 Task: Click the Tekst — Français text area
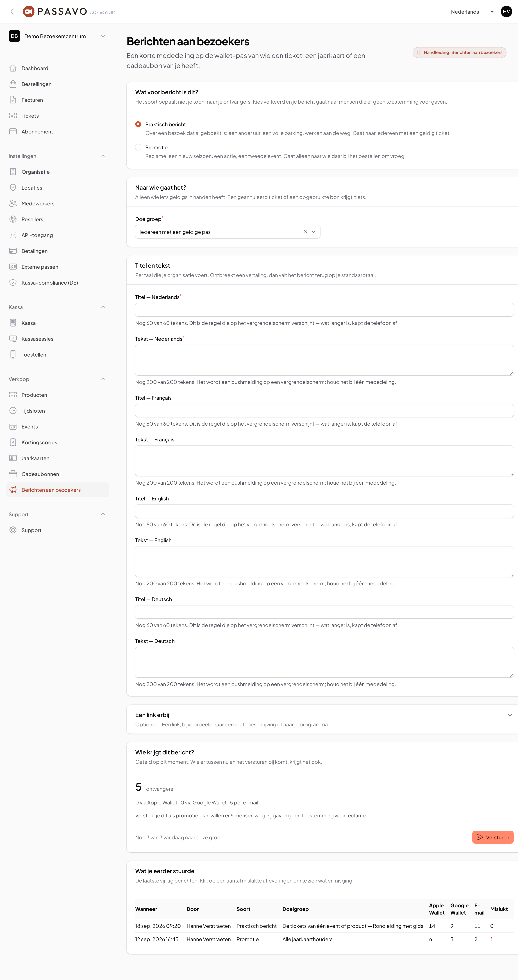[324, 461]
